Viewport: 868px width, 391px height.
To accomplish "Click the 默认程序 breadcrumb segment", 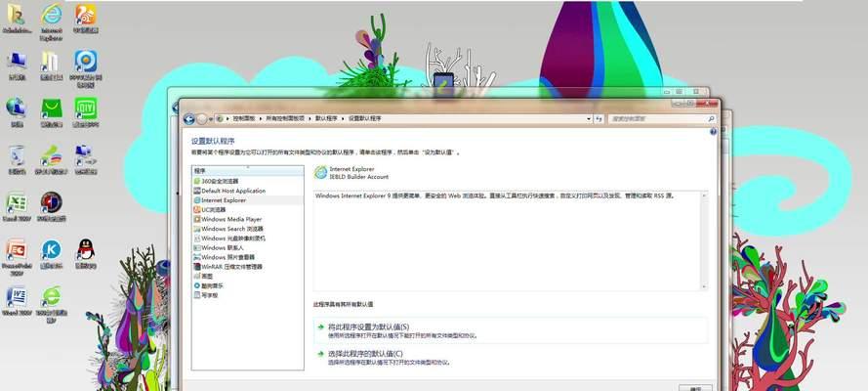I will click(328, 118).
